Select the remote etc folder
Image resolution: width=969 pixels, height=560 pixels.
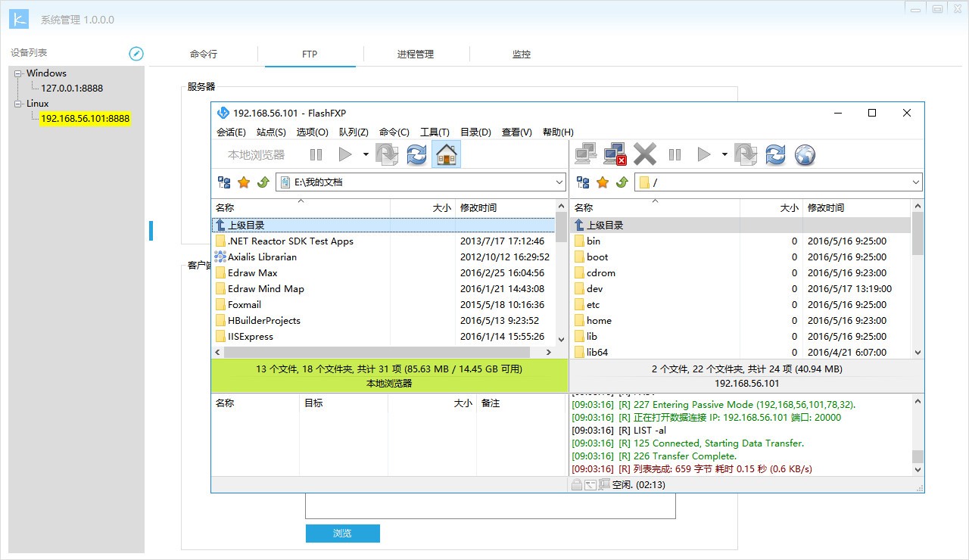click(593, 304)
